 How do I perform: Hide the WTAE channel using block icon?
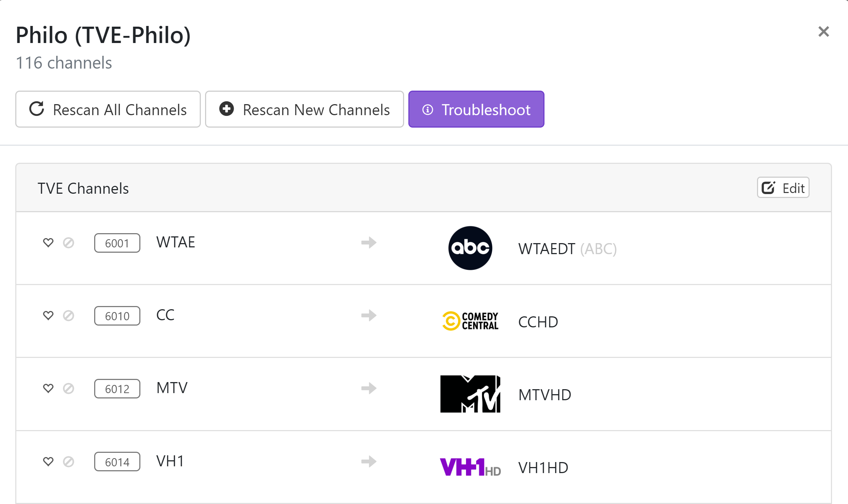click(69, 243)
